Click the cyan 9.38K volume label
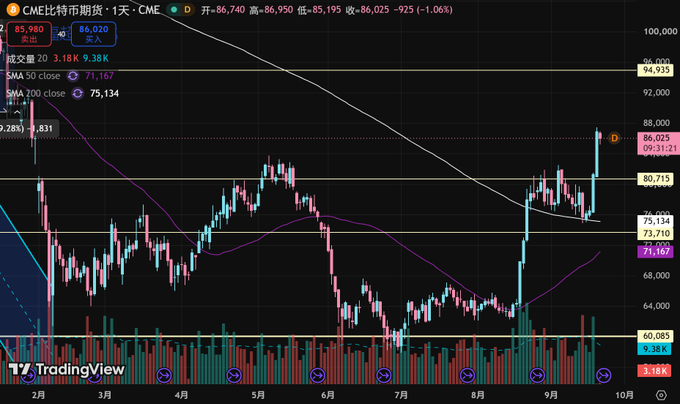The height and width of the screenshot is (404, 680). pyautogui.click(x=654, y=349)
